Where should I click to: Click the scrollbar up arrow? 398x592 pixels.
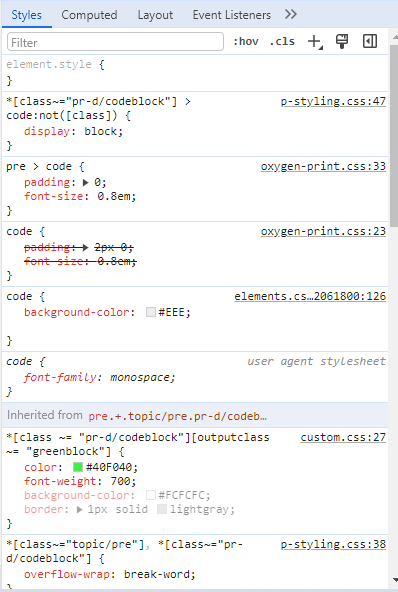coord(395,37)
